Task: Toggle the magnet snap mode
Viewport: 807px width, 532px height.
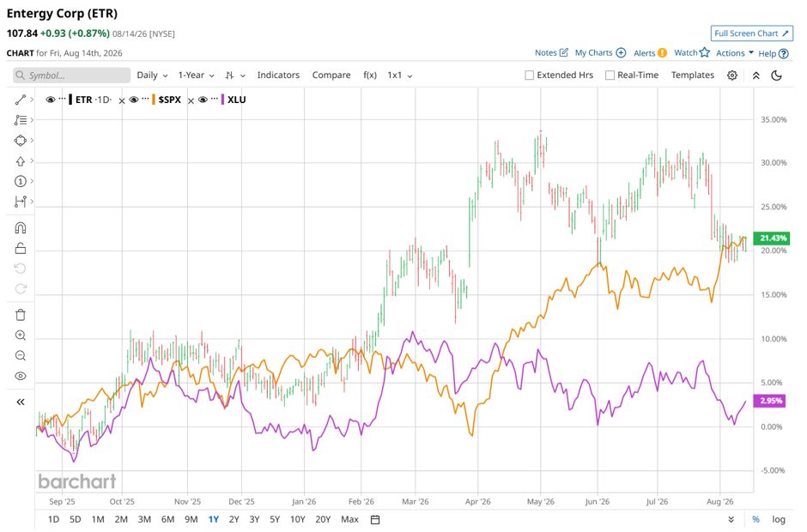Action: click(20, 228)
